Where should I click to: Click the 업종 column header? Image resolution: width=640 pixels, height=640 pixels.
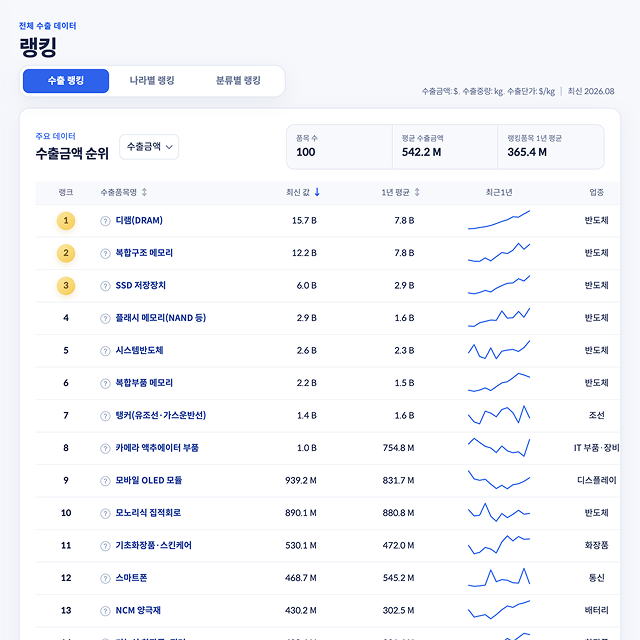pos(596,192)
